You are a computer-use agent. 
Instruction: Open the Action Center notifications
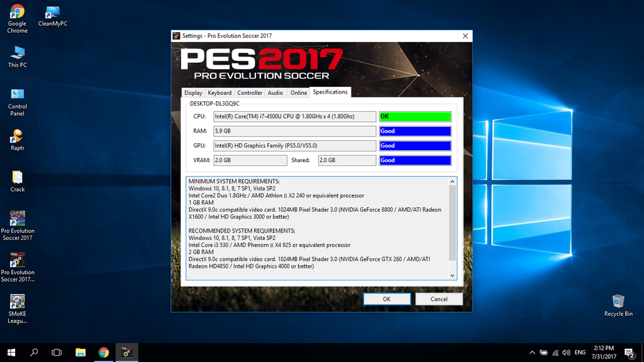tap(629, 353)
